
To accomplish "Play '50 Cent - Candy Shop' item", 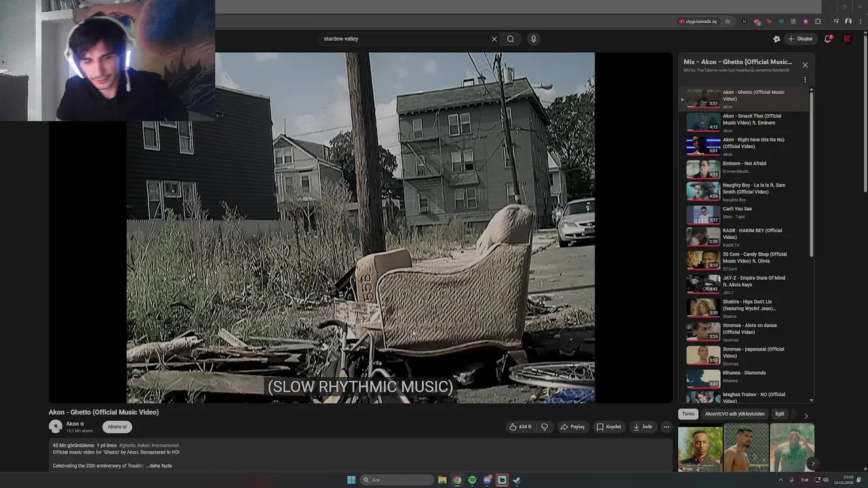I will [745, 261].
